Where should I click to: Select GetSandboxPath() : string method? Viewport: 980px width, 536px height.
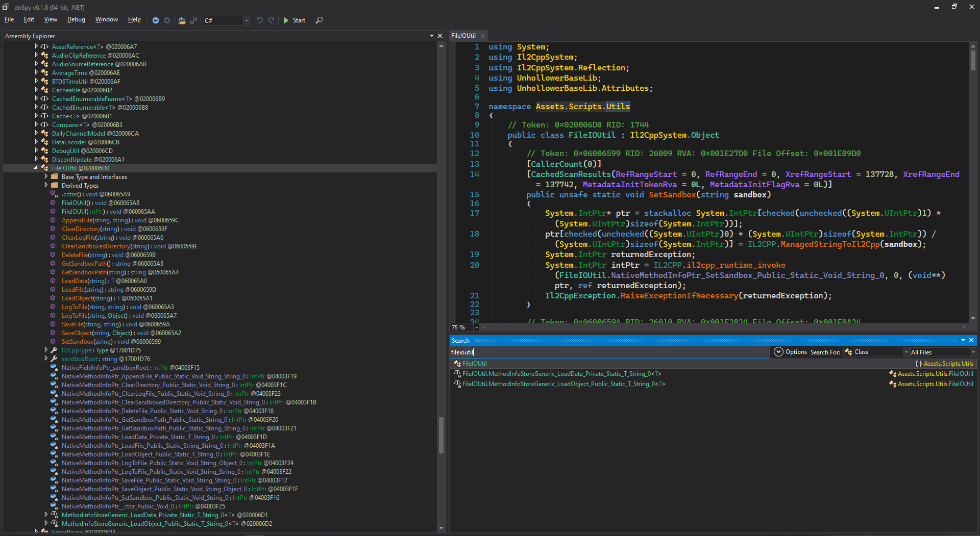point(112,263)
